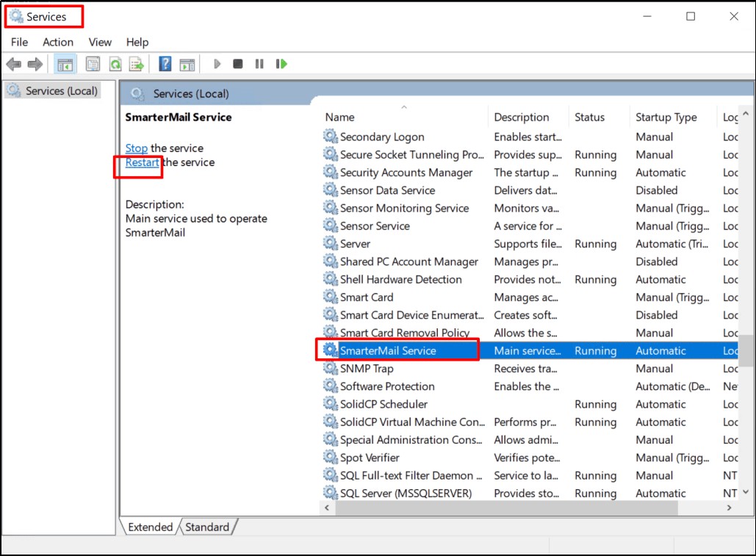This screenshot has width=756, height=556.
Task: Click the Forward arrow toolbar icon
Action: [35, 64]
